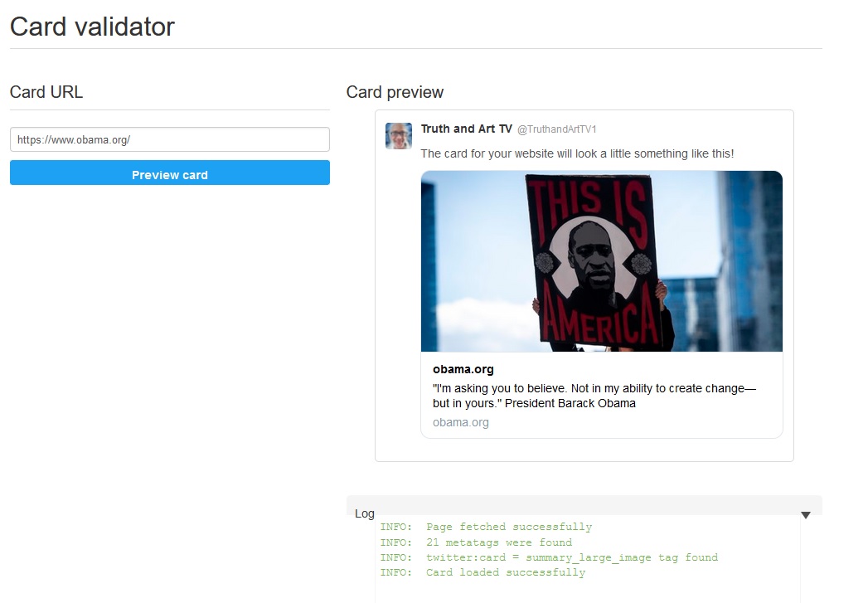
Task: Click the card description quote text
Action: 594,396
